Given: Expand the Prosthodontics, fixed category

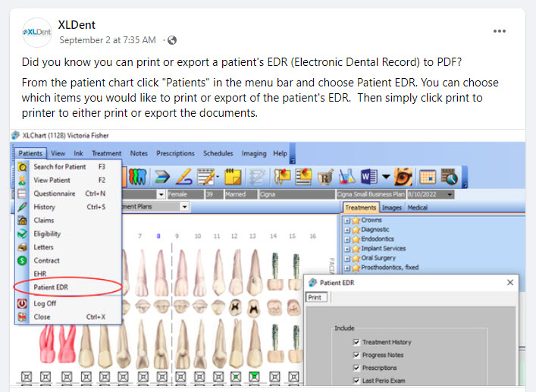Looking at the screenshot, I should click(x=347, y=268).
